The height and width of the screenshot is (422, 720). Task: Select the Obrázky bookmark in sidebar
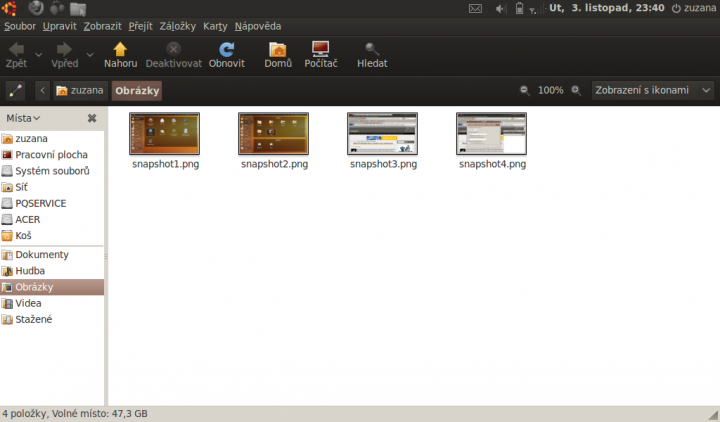(52, 287)
